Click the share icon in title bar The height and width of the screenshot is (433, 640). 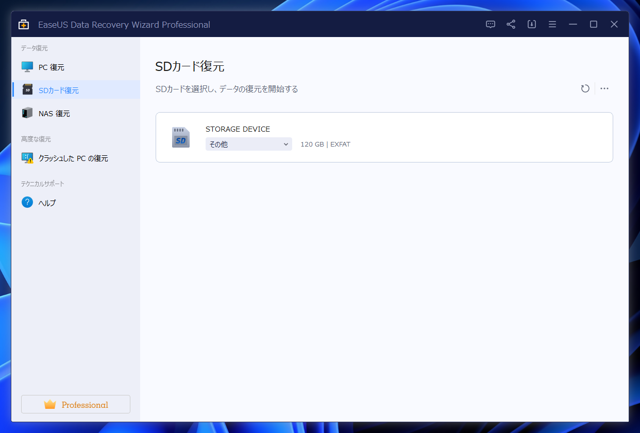coord(511,24)
